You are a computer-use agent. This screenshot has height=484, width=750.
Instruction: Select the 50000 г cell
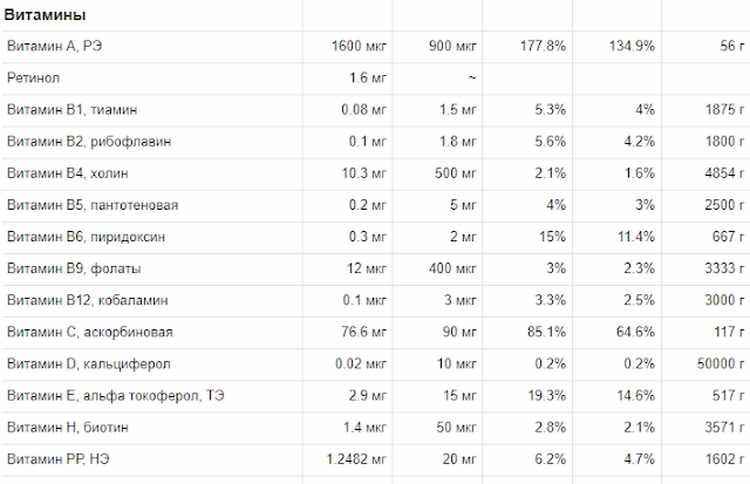click(720, 364)
